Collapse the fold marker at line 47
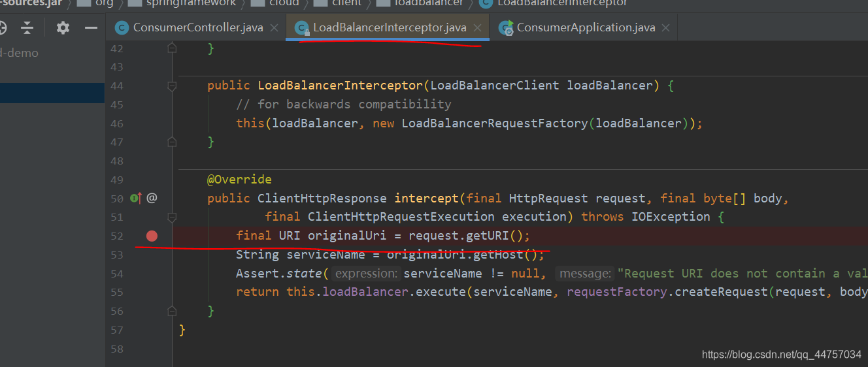868x367 pixels. coord(172,142)
